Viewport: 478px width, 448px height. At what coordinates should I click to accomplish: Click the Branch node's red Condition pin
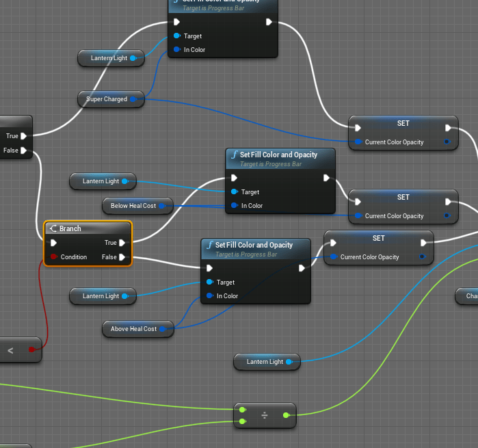click(53, 257)
